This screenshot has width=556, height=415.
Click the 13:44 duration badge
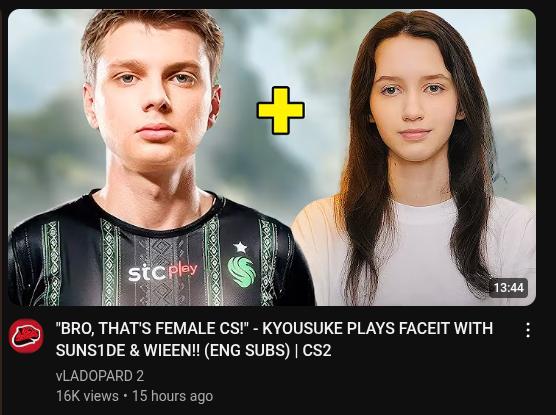click(509, 288)
